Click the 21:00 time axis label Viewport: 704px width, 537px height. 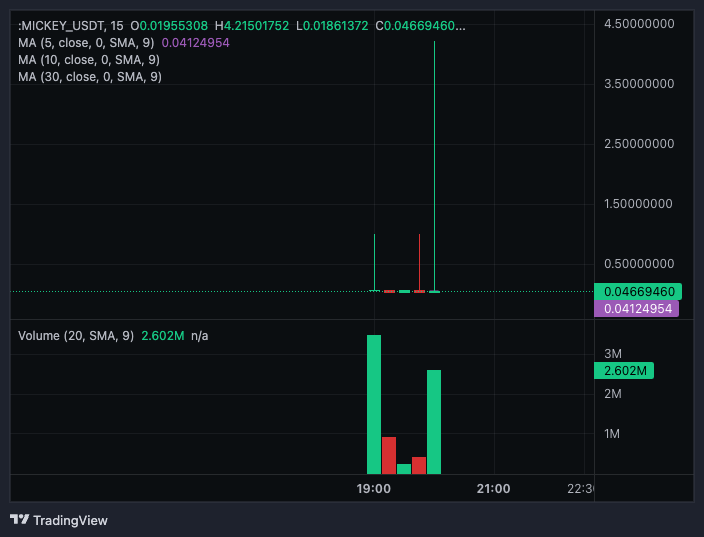coord(493,489)
